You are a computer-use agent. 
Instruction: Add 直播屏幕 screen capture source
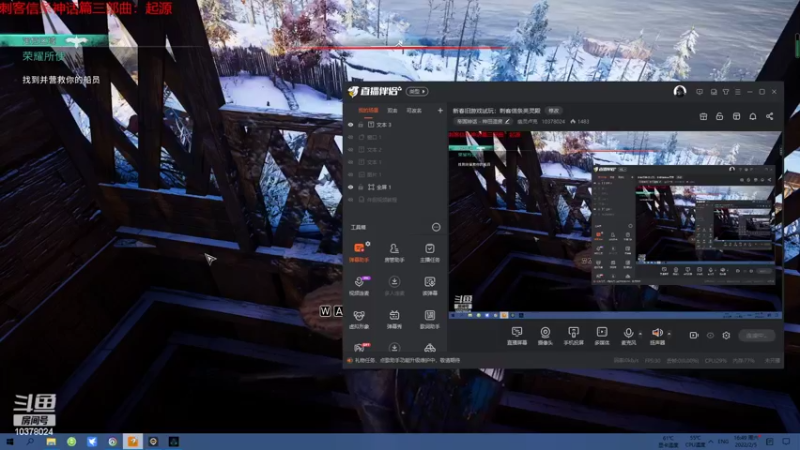[x=517, y=336]
